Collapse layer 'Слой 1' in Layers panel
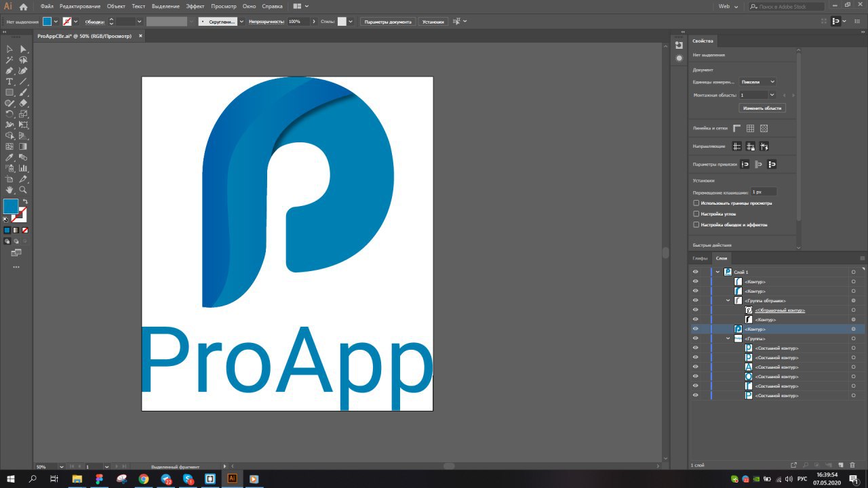 point(718,272)
